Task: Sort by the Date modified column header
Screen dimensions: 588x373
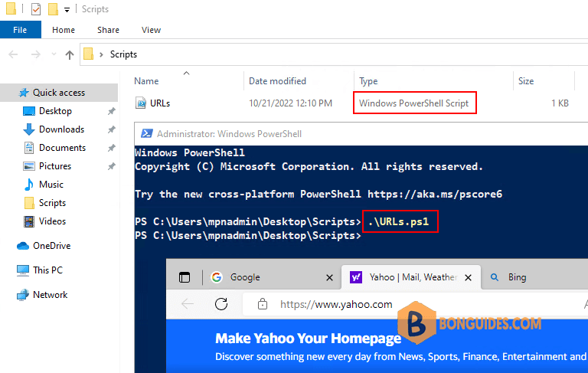Action: click(277, 81)
